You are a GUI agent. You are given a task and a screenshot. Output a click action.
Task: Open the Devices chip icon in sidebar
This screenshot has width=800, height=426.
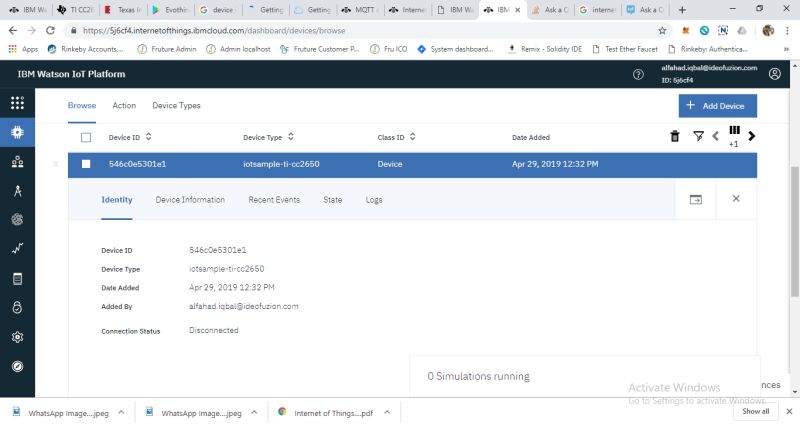[17, 133]
